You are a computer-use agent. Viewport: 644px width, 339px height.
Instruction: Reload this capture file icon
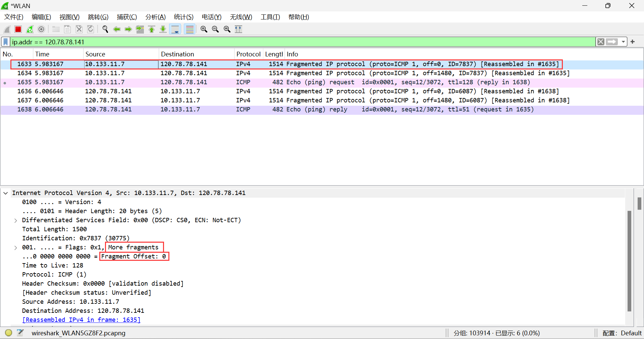91,29
